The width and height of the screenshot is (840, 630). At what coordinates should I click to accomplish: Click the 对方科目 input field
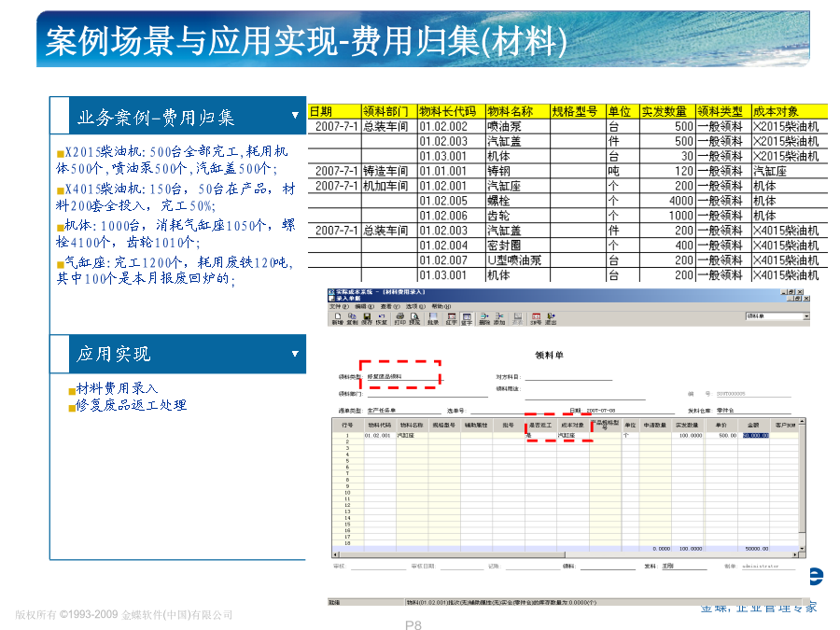pyautogui.click(x=568, y=377)
